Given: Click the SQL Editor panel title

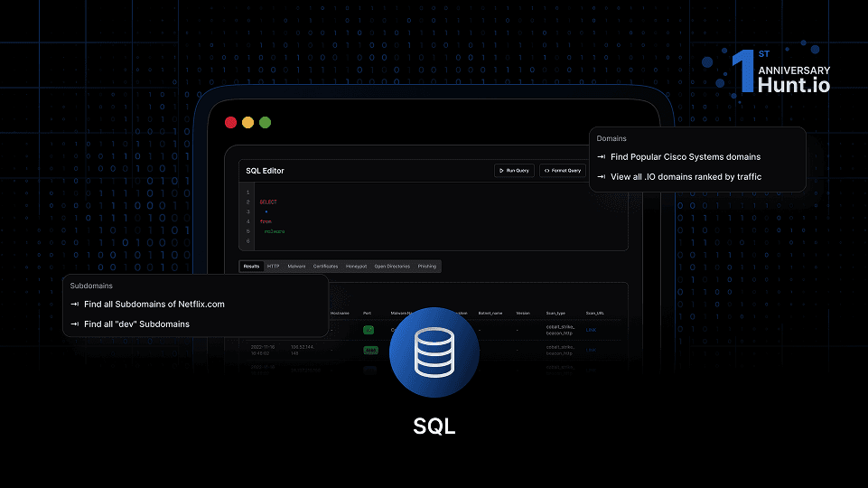Looking at the screenshot, I should (x=266, y=171).
